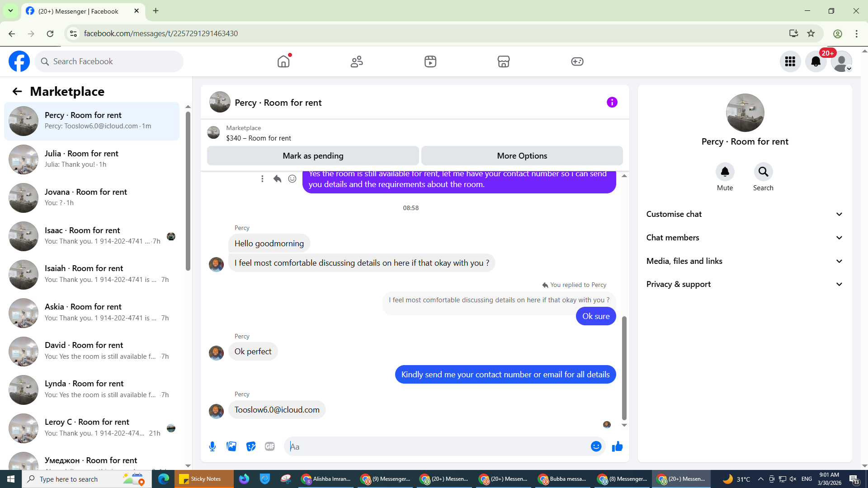This screenshot has height=488, width=868.
Task: Click the chat messages scrollbar thumb
Action: (624, 368)
